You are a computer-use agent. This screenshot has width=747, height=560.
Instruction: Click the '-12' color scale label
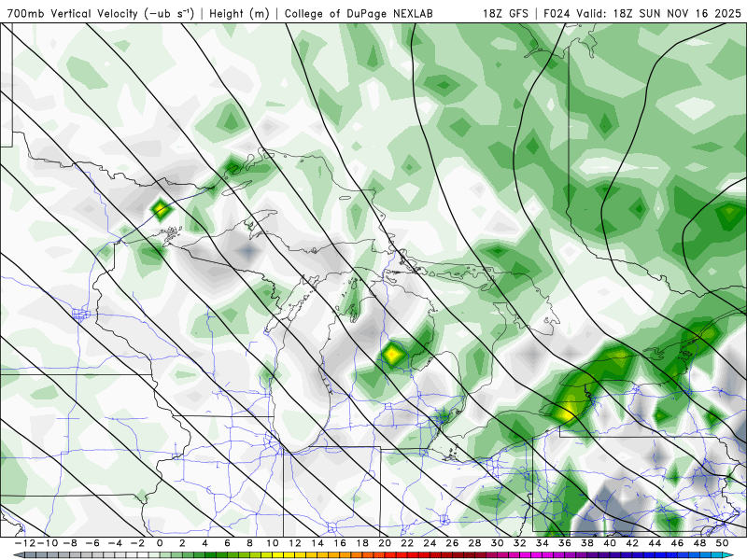24,543
